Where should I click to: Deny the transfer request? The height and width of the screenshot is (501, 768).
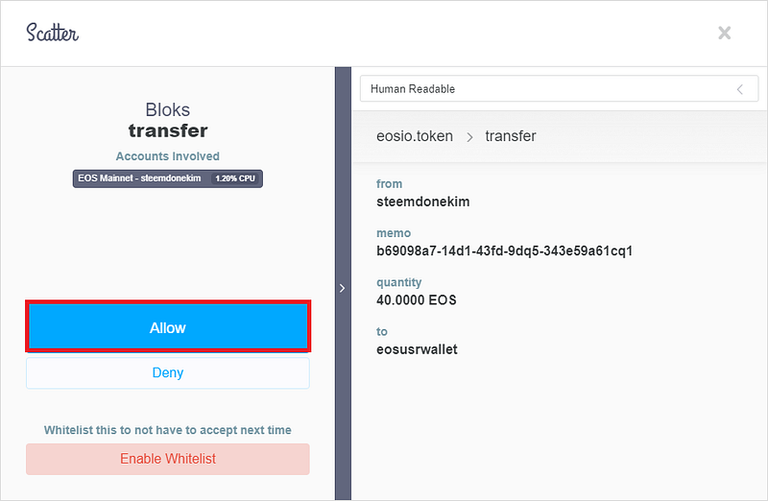tap(167, 373)
